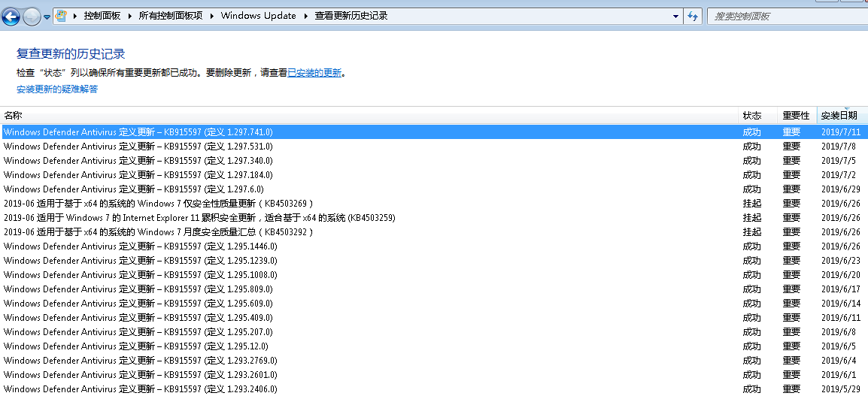Select Defender update definition 1.293.2601.0 row
This screenshot has height=396, width=868.
[x=434, y=375]
